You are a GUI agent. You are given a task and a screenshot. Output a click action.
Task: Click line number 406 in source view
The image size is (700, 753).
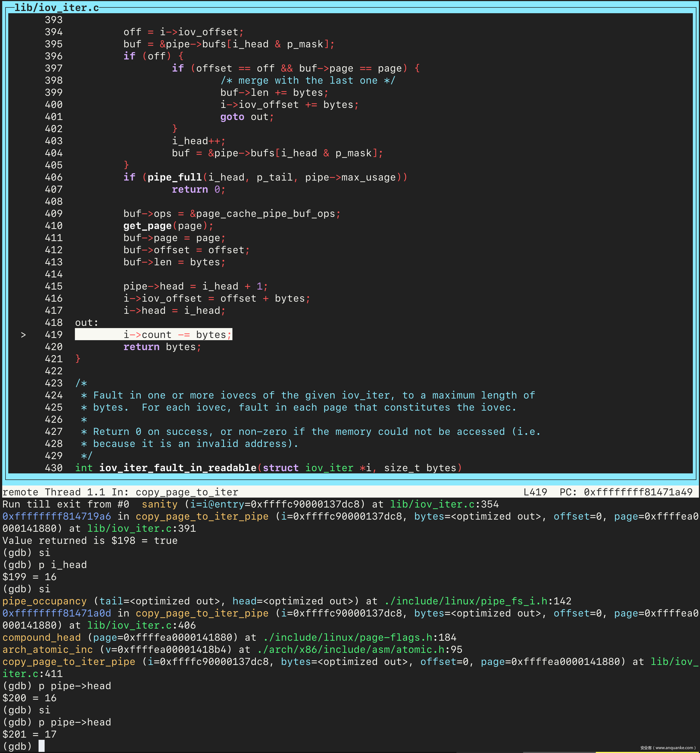tap(53, 177)
